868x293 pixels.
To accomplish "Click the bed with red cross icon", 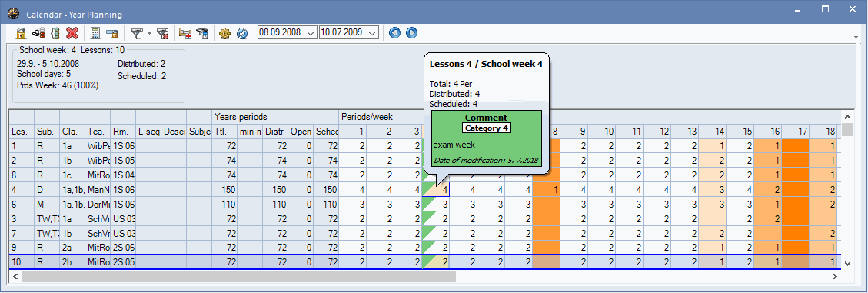I will 185,33.
